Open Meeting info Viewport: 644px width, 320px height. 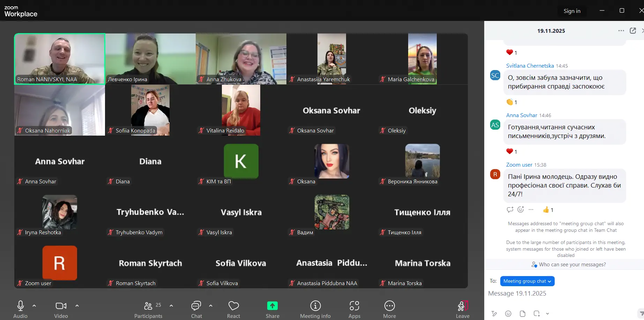pos(315,309)
